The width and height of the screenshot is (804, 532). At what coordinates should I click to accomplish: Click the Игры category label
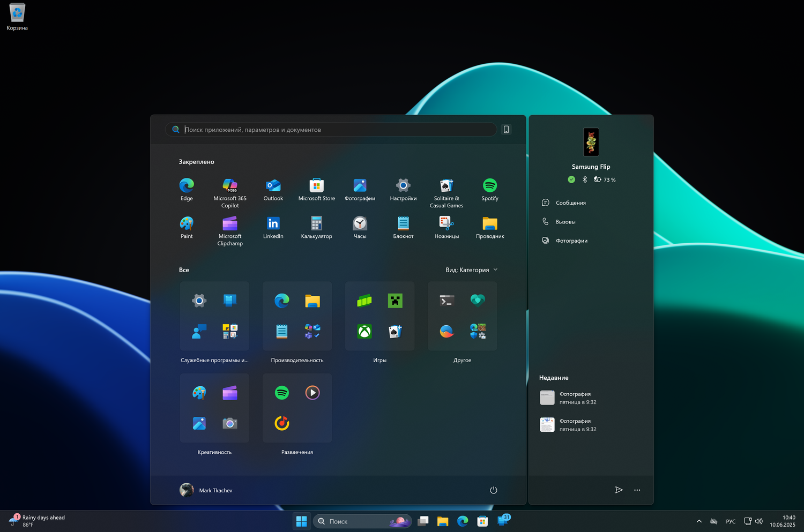pos(379,361)
